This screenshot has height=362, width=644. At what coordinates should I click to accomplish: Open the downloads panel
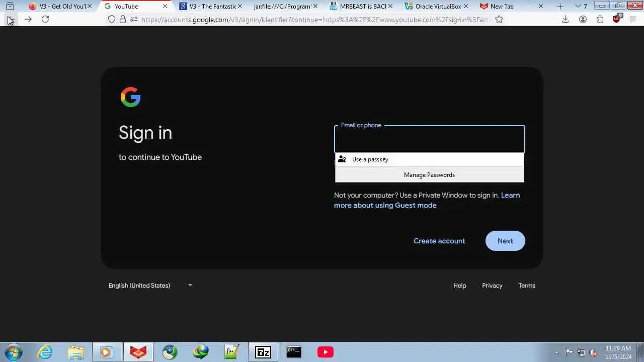pyautogui.click(x=565, y=19)
